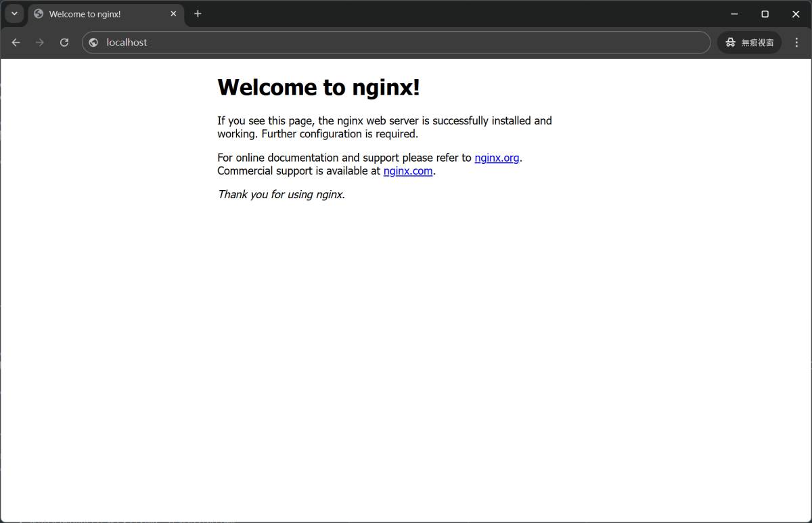Close the "Welcome to nginx!" tab
This screenshot has width=812, height=523.
pos(173,14)
